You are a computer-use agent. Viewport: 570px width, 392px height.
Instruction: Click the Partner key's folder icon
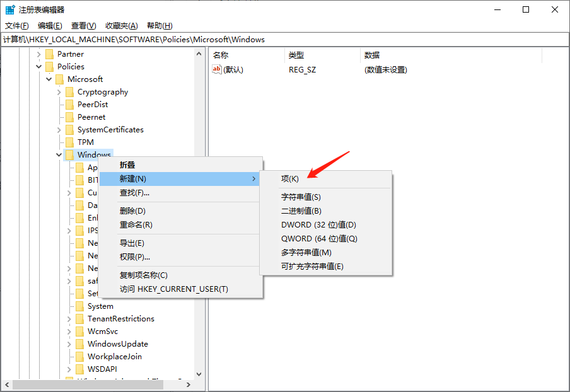[49, 54]
